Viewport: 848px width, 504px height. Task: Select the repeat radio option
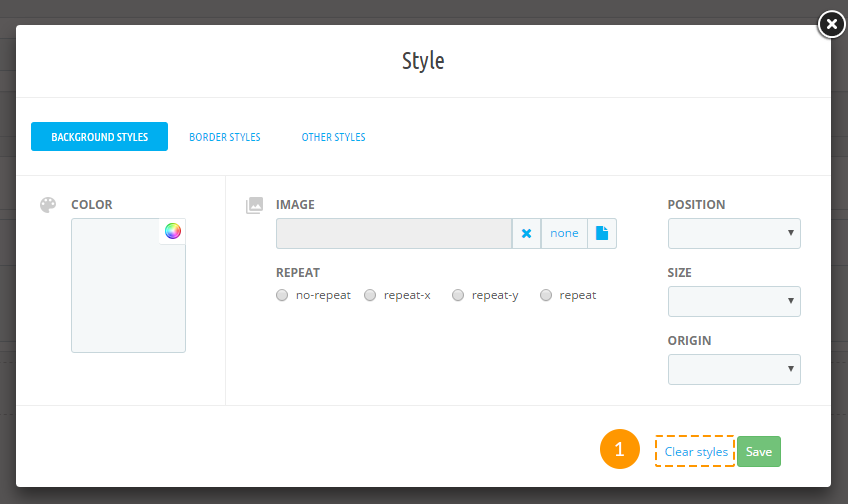(546, 295)
